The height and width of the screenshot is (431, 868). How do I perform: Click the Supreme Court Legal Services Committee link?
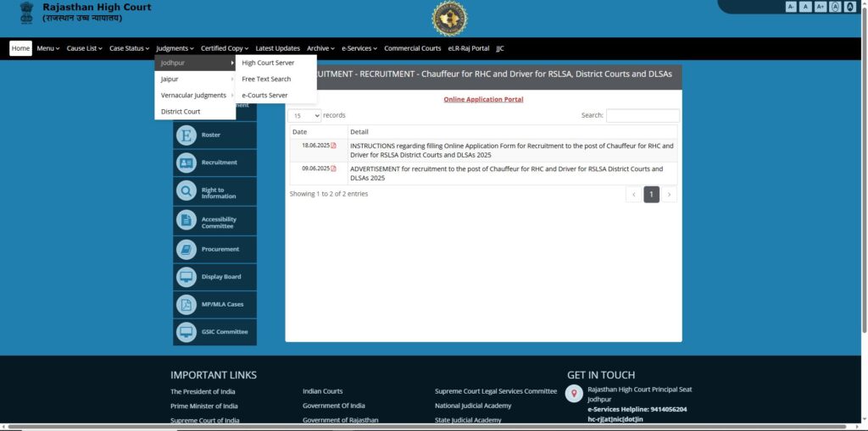(496, 391)
